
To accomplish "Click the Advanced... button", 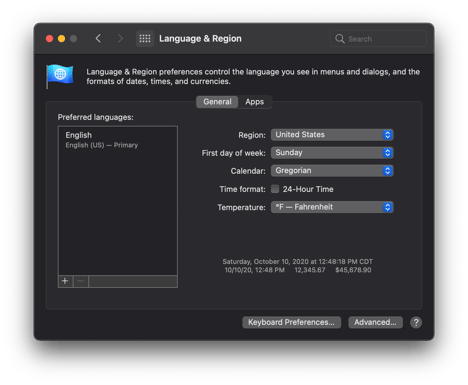I will 375,322.
